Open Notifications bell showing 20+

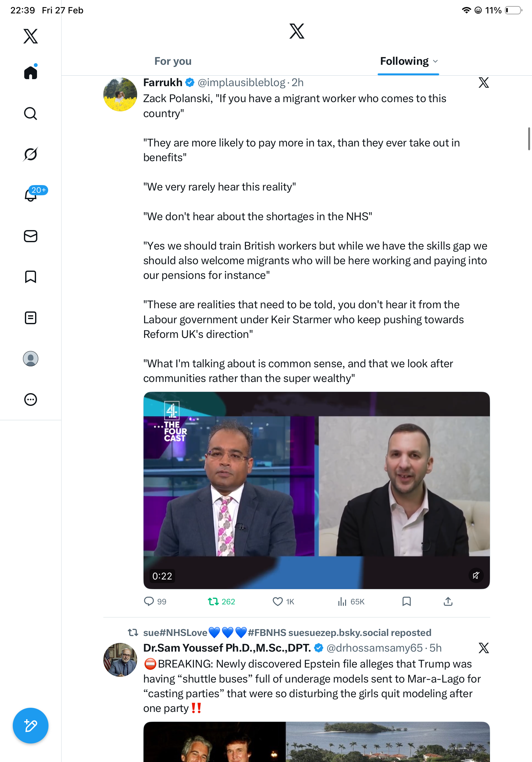[x=31, y=194]
